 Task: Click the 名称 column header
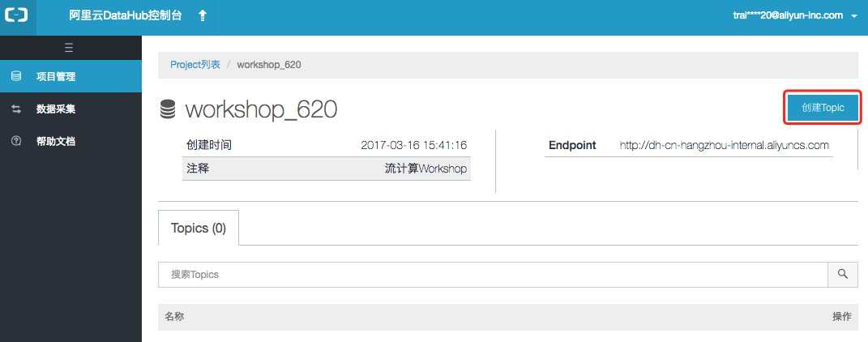(x=174, y=317)
